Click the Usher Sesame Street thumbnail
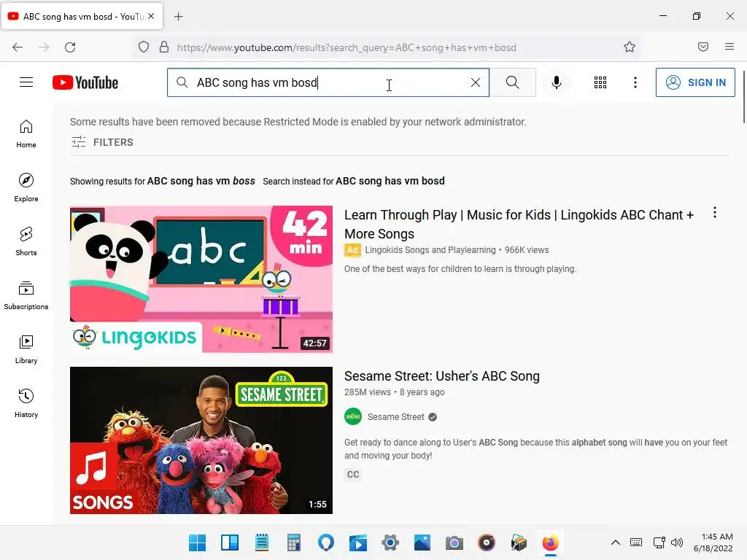 (x=201, y=440)
